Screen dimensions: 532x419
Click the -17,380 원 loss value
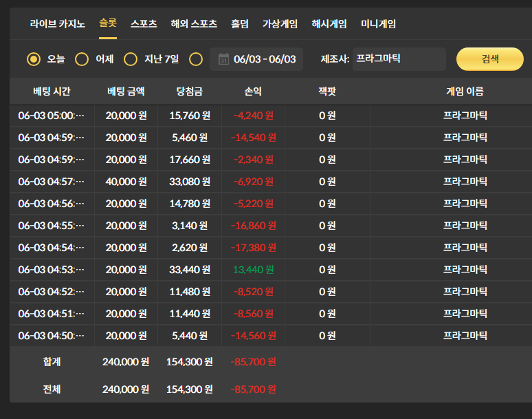[253, 248]
